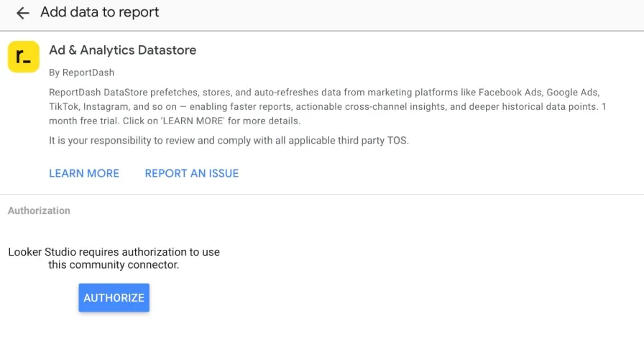Viewport: 644px width, 359px height.
Task: Click the ReportDash DataStore description paragraph
Action: click(x=327, y=107)
